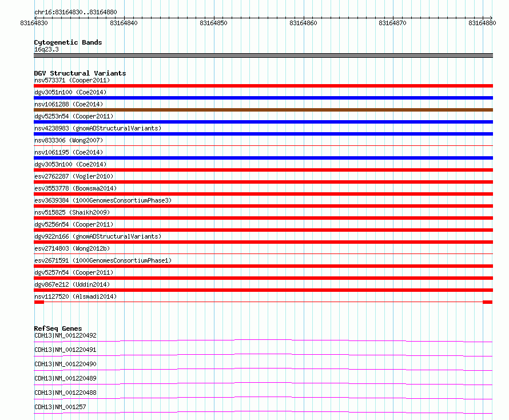Click the red bar for dgv5256n54

tap(263, 230)
